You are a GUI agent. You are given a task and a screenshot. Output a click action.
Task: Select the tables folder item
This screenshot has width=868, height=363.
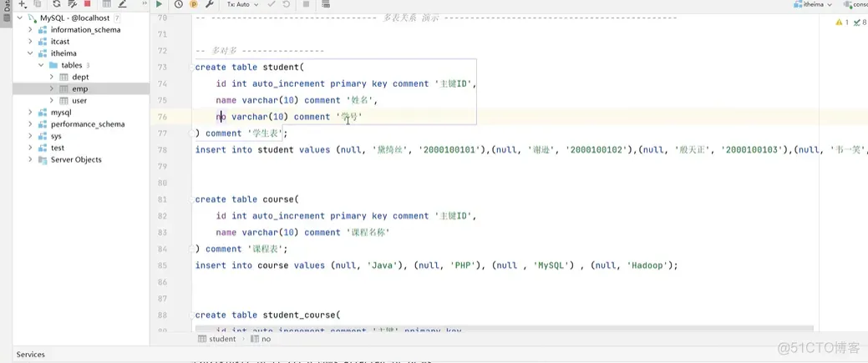[71, 65]
